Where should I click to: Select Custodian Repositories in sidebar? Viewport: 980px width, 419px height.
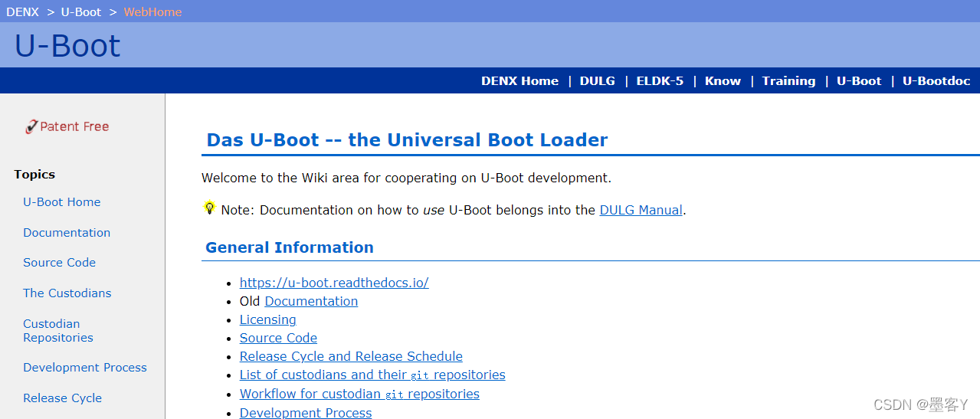(58, 330)
